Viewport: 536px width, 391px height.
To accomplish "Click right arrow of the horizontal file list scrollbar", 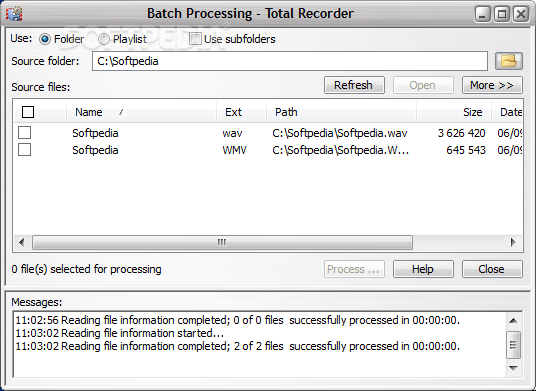I will (x=513, y=242).
